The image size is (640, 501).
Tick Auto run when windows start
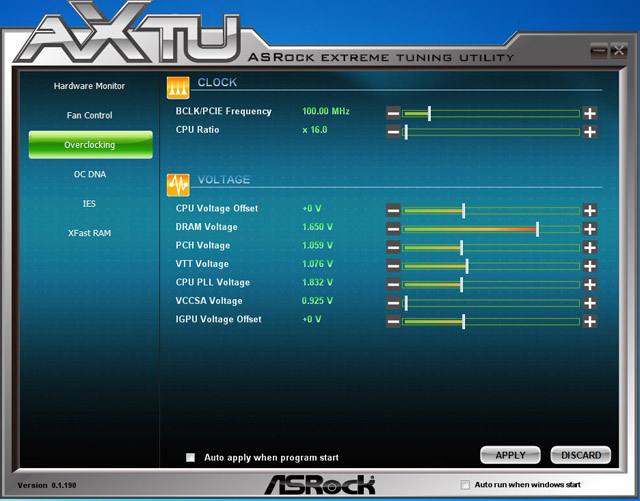465,485
